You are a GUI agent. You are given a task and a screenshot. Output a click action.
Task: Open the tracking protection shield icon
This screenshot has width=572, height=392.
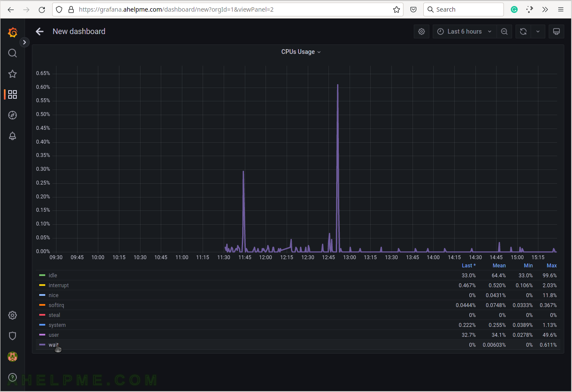point(59,9)
